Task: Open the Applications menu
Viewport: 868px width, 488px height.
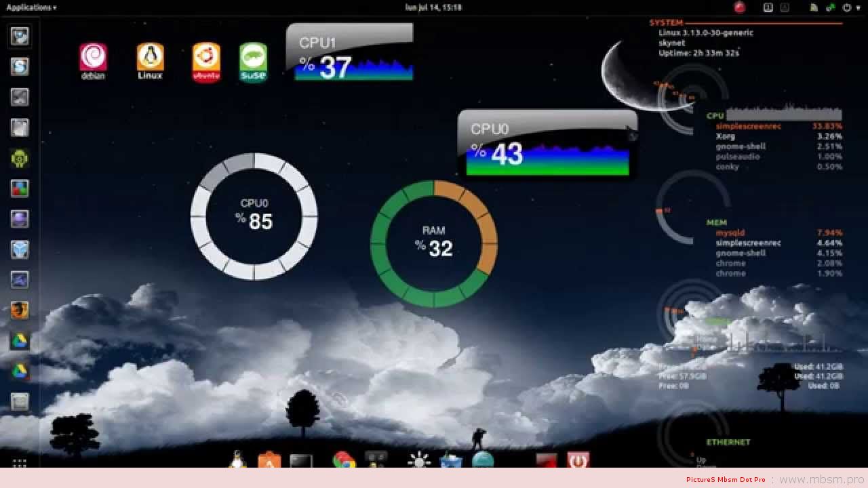Action: 31,7
